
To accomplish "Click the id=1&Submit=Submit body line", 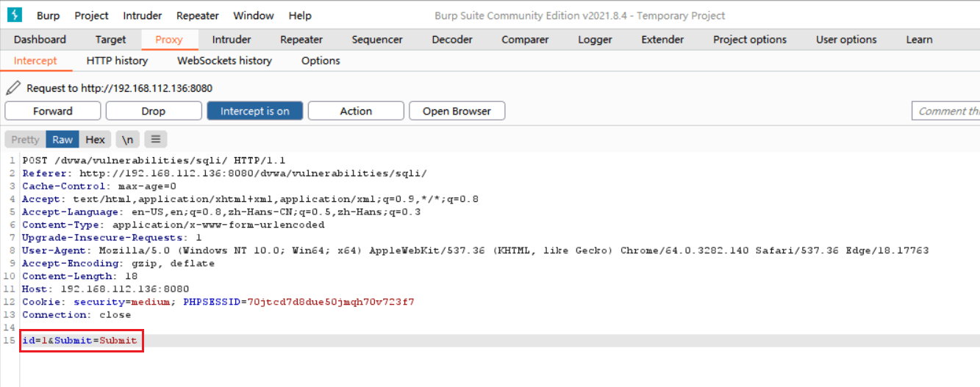I will point(79,341).
